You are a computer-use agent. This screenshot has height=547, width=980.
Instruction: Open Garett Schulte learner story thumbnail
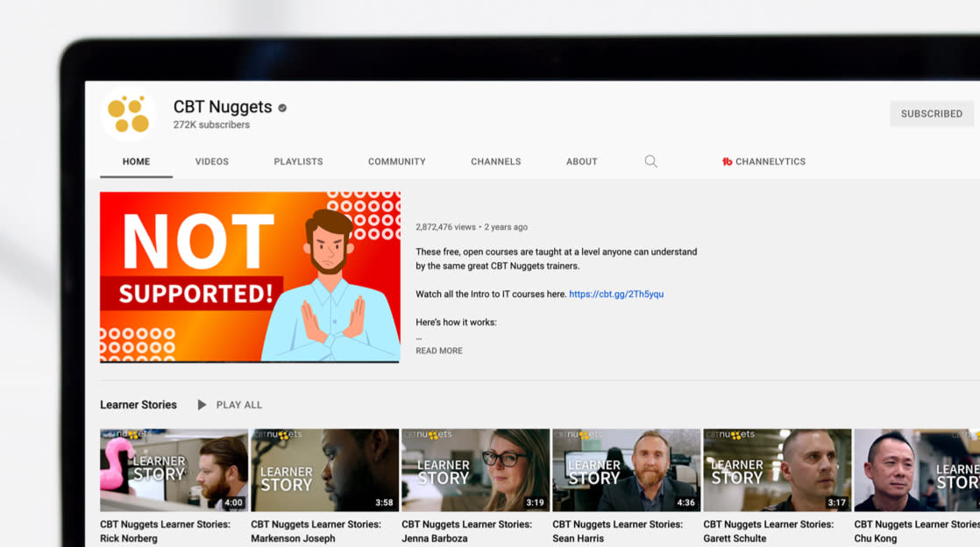coord(778,470)
